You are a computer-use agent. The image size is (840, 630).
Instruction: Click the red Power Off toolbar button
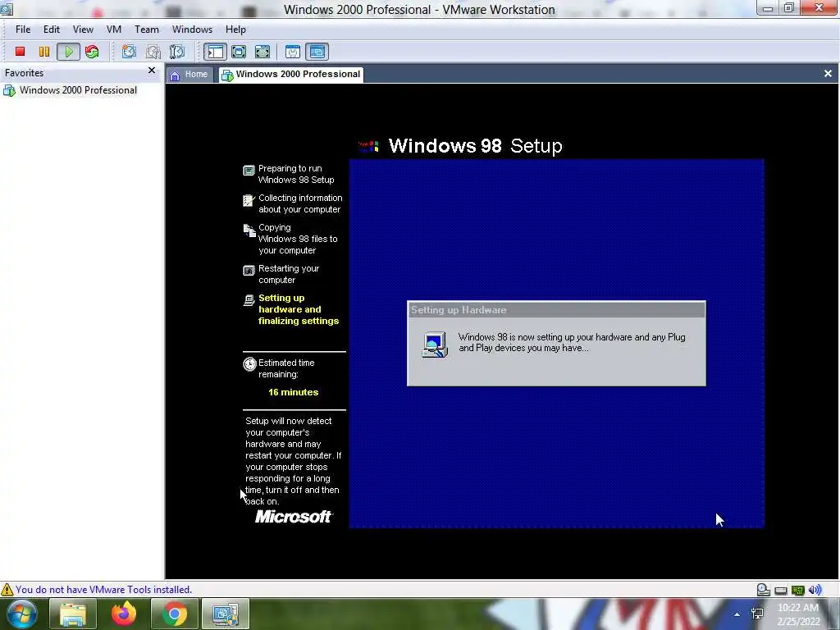click(21, 52)
